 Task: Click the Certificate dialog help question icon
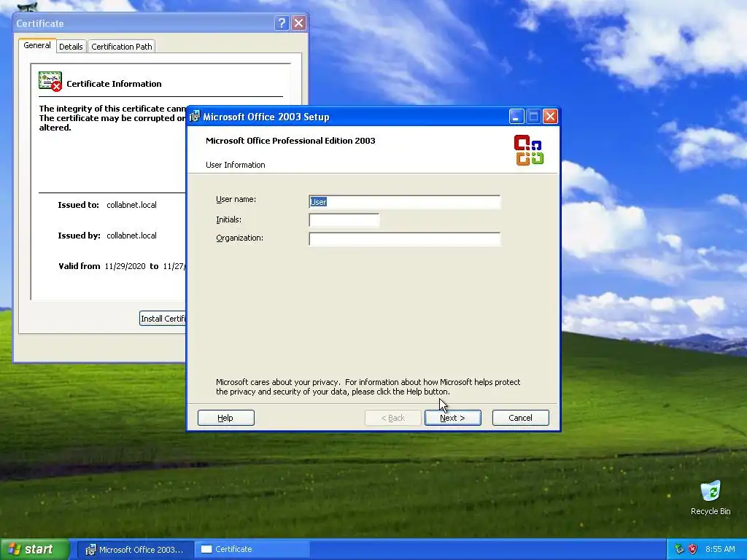[x=282, y=23]
